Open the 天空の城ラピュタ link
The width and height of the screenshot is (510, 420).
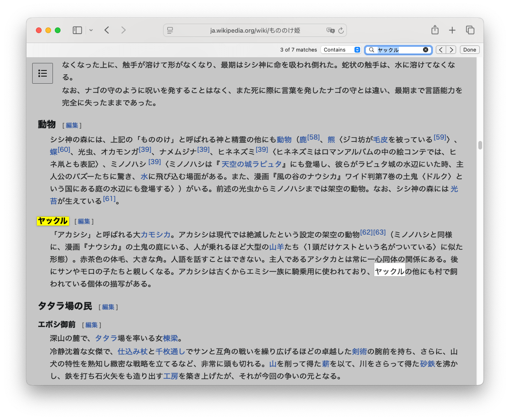251,164
